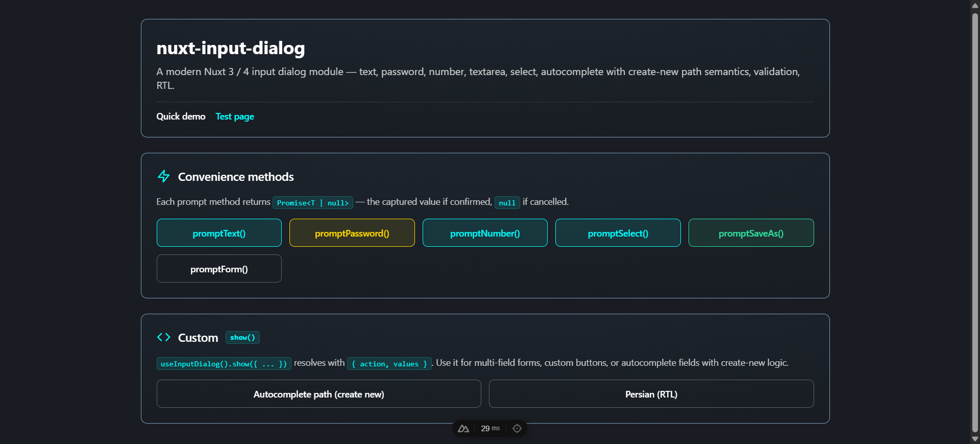Open Nuxt DevTools via the Nuxt logo icon

pyautogui.click(x=463, y=429)
